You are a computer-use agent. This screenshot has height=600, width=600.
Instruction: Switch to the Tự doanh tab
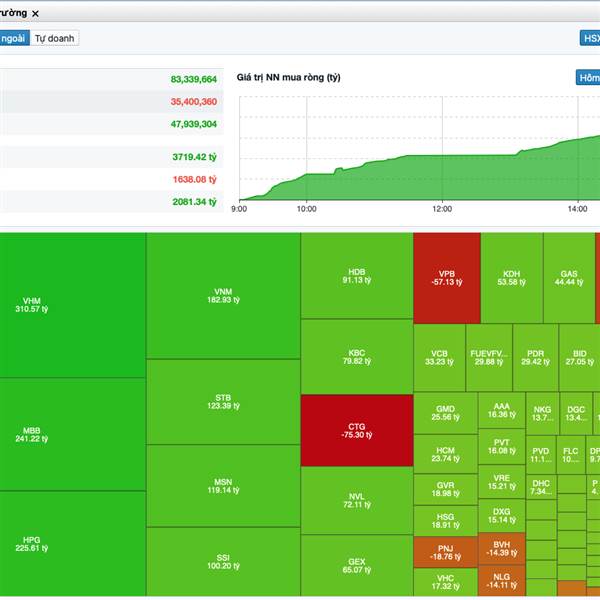pos(54,38)
